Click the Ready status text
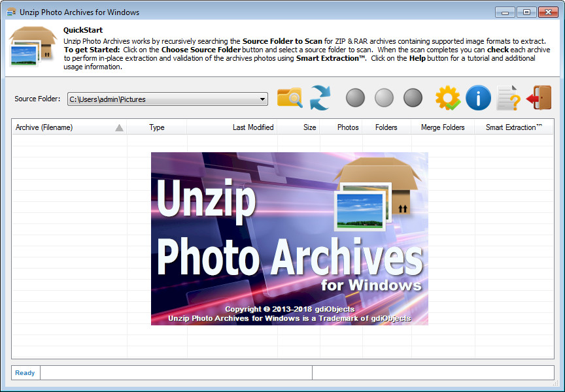Image resolution: width=565 pixels, height=392 pixels. coord(25,373)
